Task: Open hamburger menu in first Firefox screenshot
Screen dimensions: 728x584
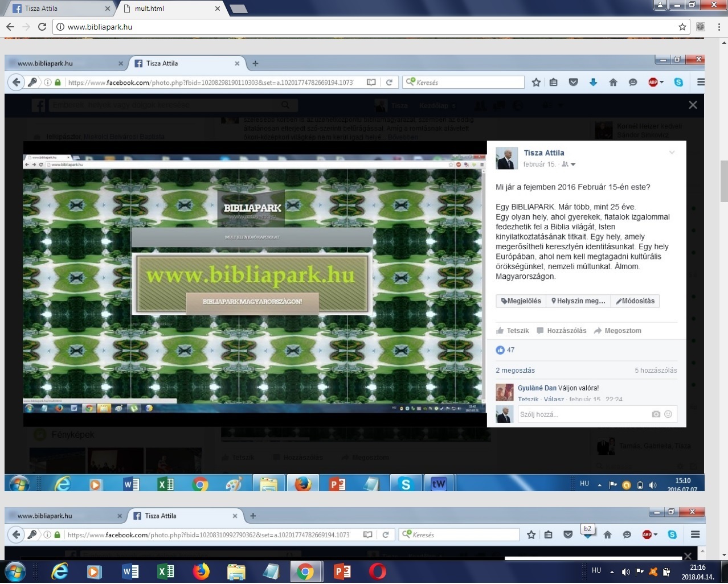Action: 701,83
